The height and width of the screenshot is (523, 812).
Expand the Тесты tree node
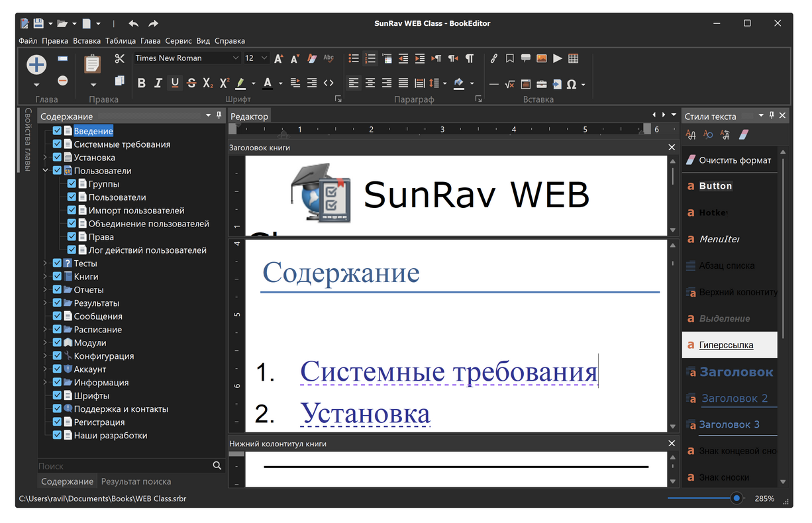click(x=45, y=263)
